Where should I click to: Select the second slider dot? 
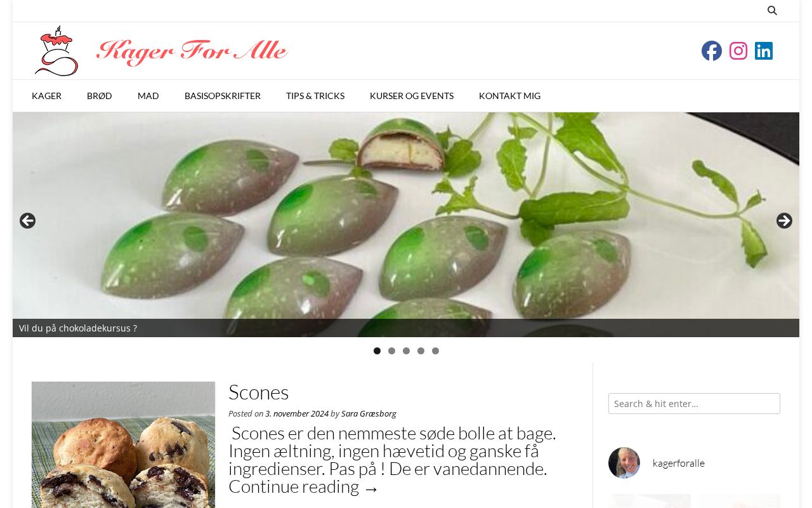391,351
